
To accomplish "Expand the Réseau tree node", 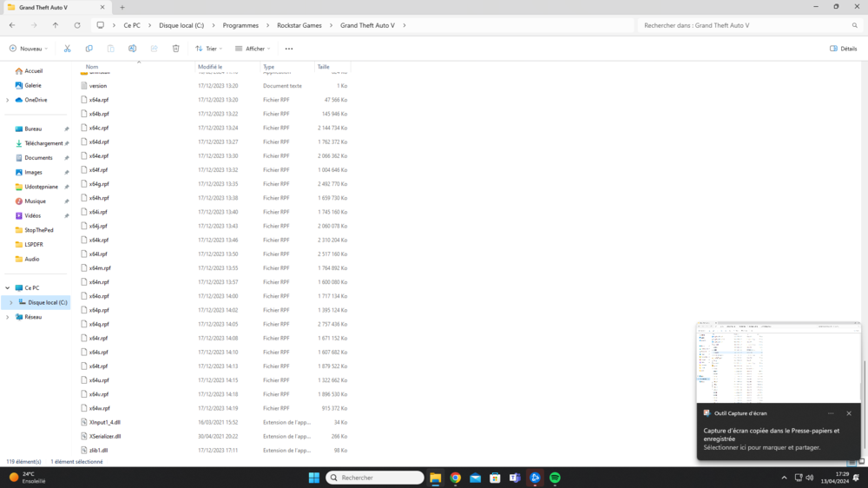I will [x=8, y=317].
